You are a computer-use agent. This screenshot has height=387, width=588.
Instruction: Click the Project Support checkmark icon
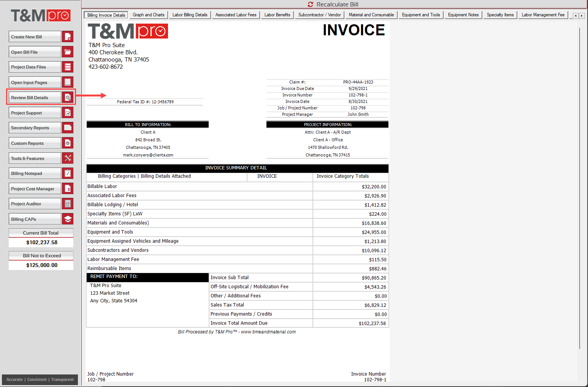click(x=68, y=112)
